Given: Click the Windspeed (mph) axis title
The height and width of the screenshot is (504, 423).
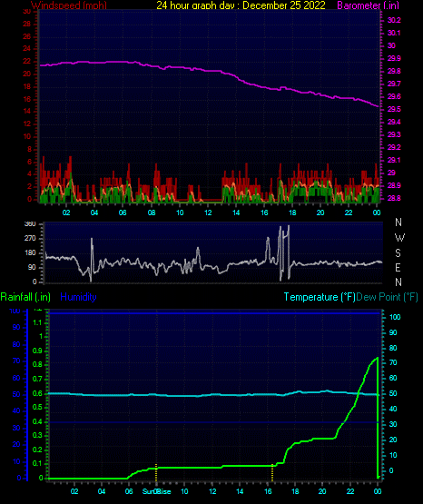Looking at the screenshot, I should coord(69,5).
